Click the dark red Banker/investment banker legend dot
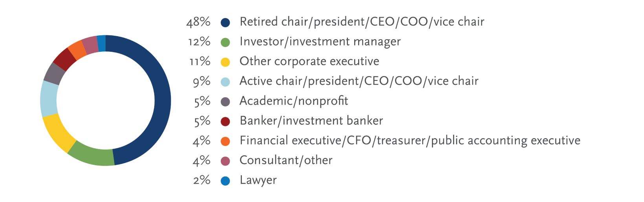The image size is (644, 202). click(225, 122)
